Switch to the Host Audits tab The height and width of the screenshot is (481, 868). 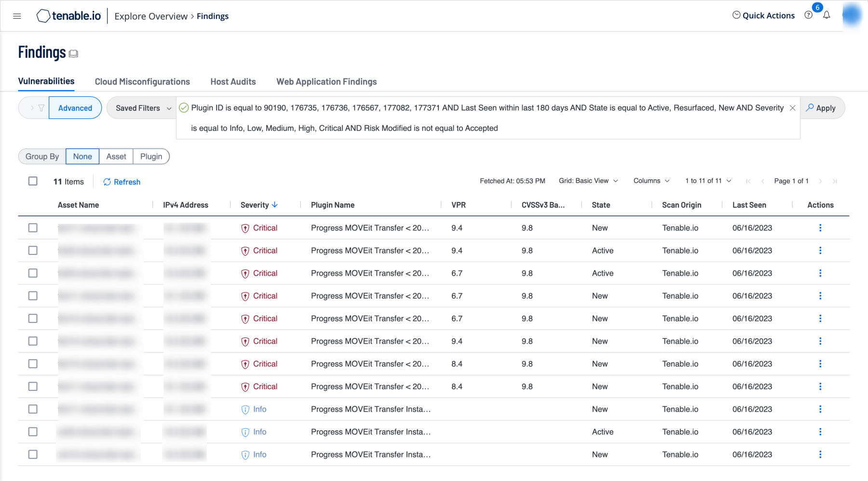point(233,82)
